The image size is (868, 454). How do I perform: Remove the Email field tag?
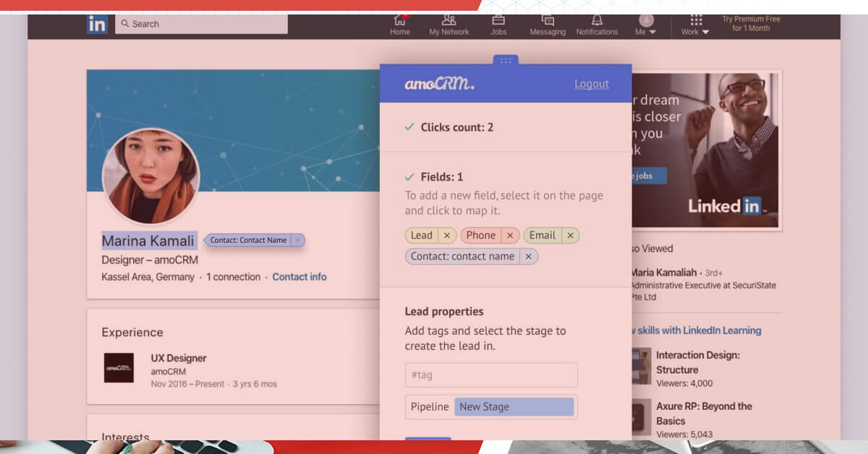click(x=571, y=235)
